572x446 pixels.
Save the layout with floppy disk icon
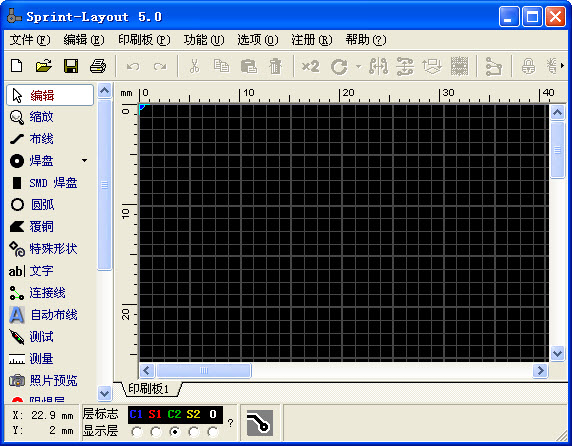pyautogui.click(x=71, y=66)
